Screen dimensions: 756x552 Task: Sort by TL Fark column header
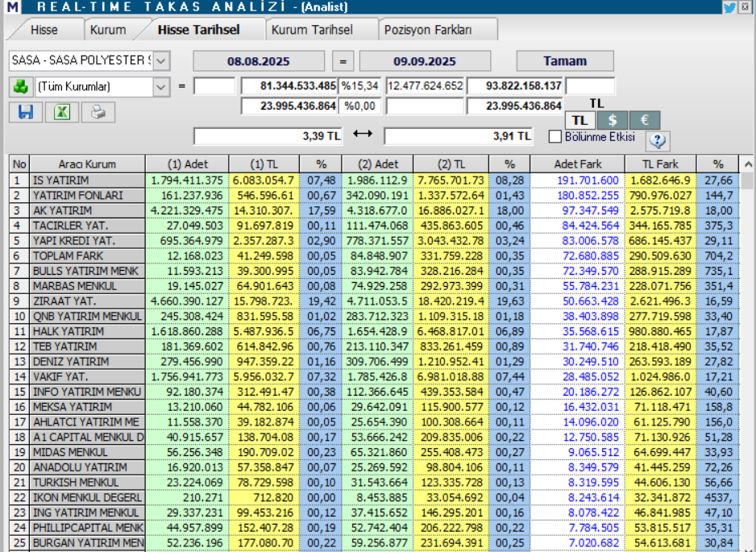(661, 164)
